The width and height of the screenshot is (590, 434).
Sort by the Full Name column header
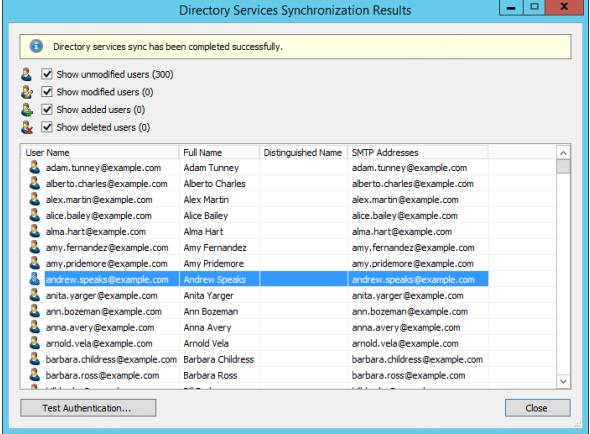tap(219, 152)
